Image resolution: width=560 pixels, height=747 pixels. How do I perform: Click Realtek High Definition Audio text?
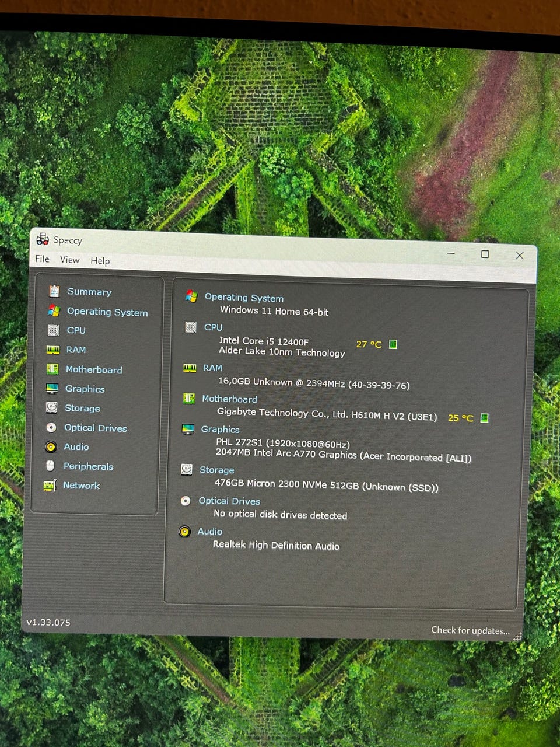click(x=276, y=545)
